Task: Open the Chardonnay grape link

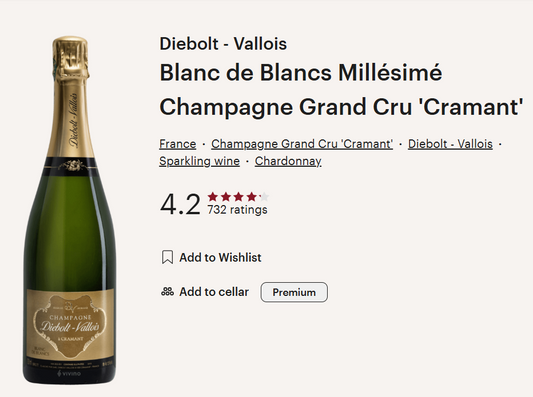Action: (288, 161)
